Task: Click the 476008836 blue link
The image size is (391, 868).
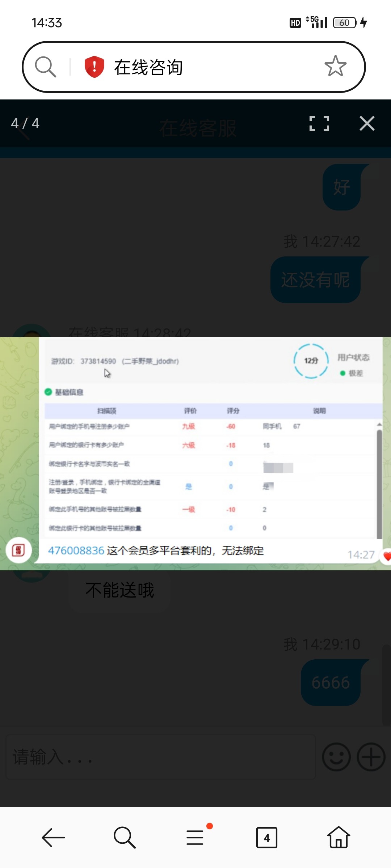Action: [76, 550]
